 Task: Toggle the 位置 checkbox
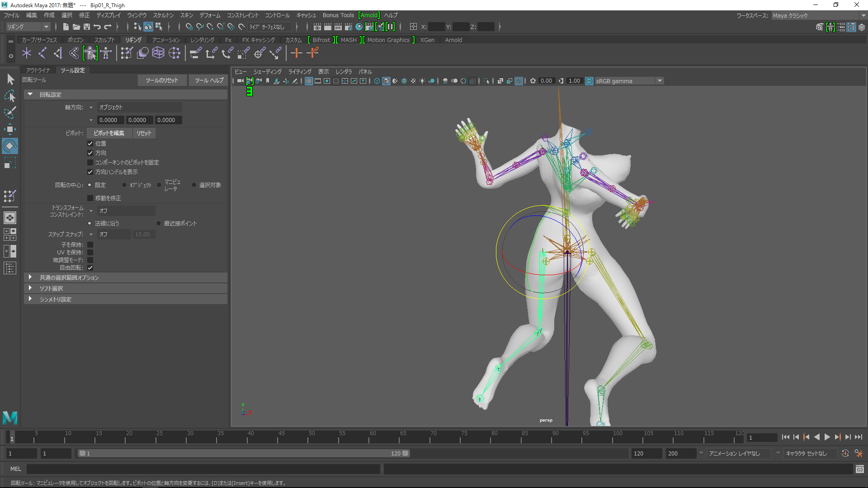pos(90,144)
